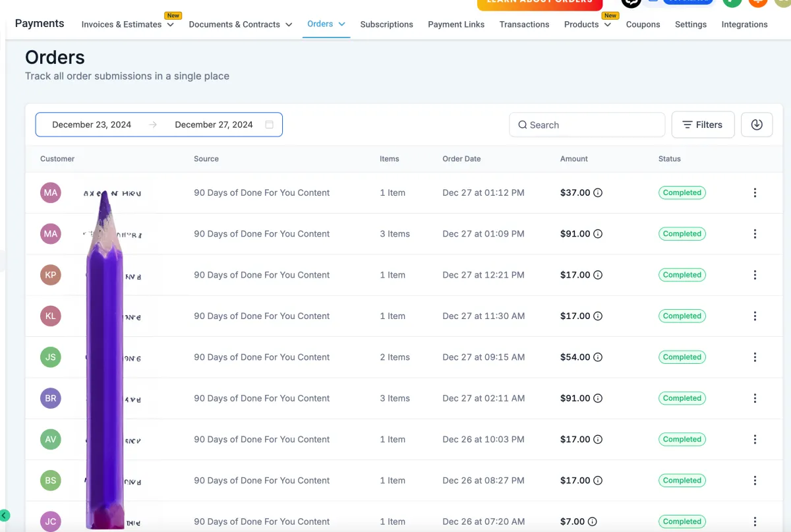
Task: Click '3 Items' in the BR order row
Action: (395, 398)
